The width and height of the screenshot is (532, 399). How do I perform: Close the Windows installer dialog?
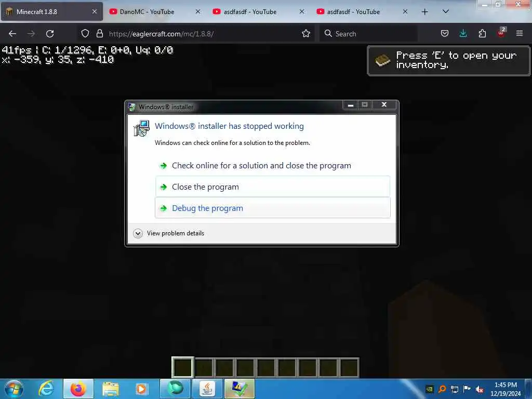coord(384,105)
